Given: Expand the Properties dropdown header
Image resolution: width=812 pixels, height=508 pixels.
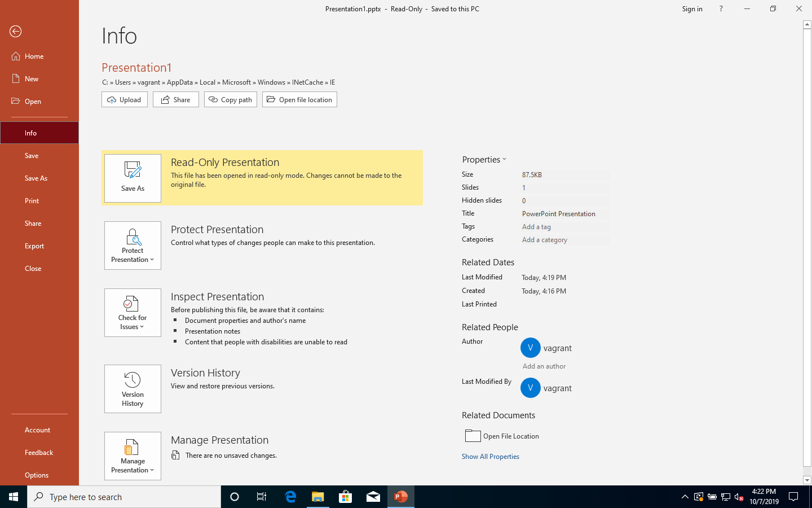Looking at the screenshot, I should point(484,160).
